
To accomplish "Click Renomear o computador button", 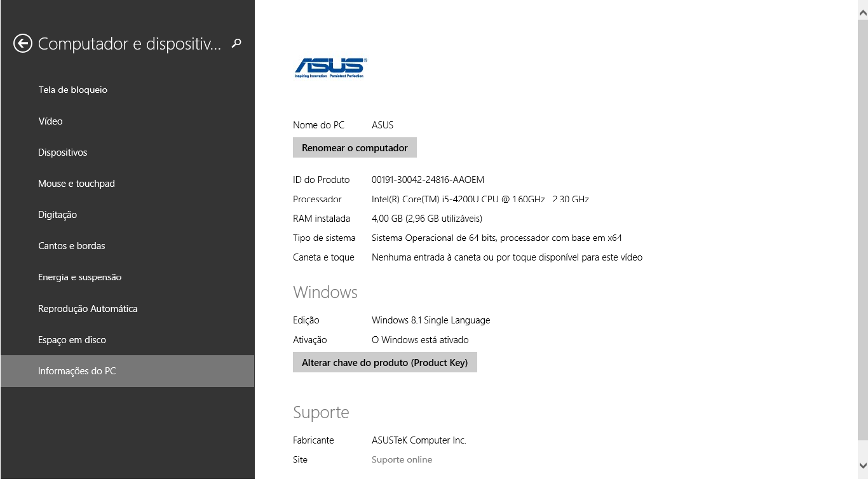I will tap(355, 147).
